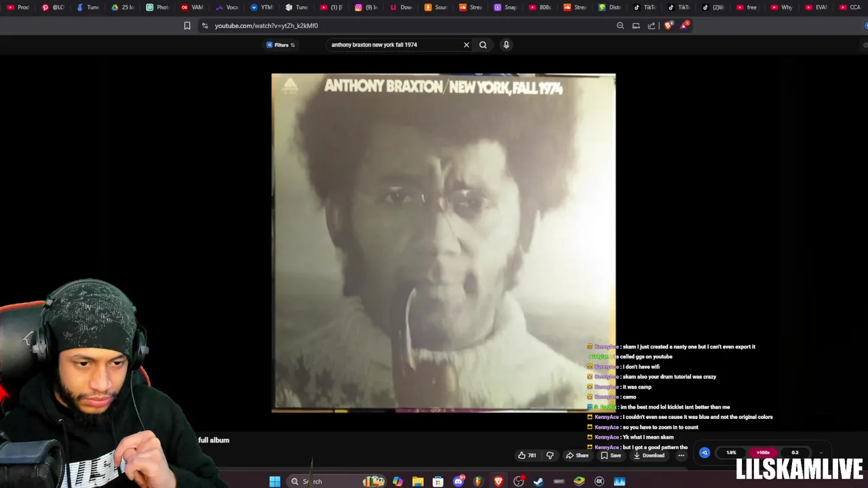Click the blue IQ extension badge
The height and width of the screenshot is (488, 868).
pos(705,453)
